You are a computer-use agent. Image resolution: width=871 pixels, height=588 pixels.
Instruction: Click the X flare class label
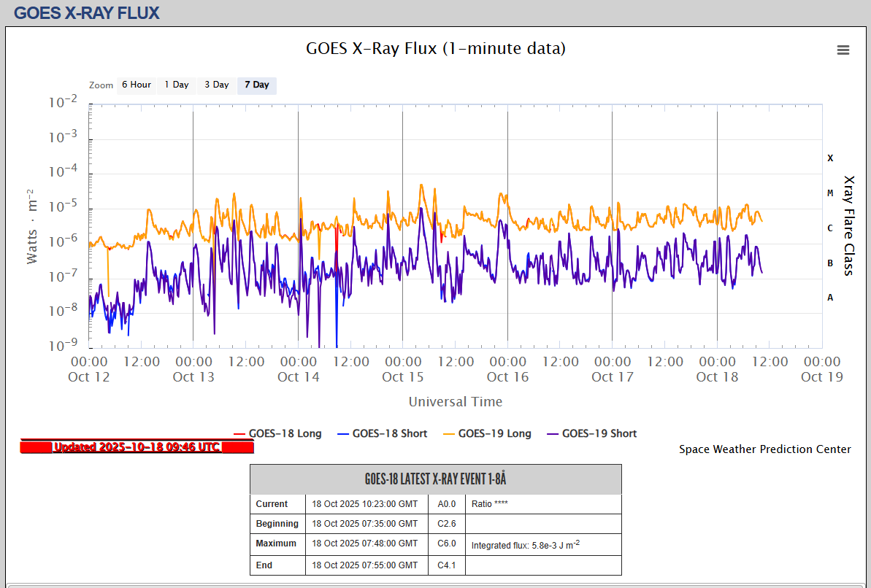click(x=829, y=158)
